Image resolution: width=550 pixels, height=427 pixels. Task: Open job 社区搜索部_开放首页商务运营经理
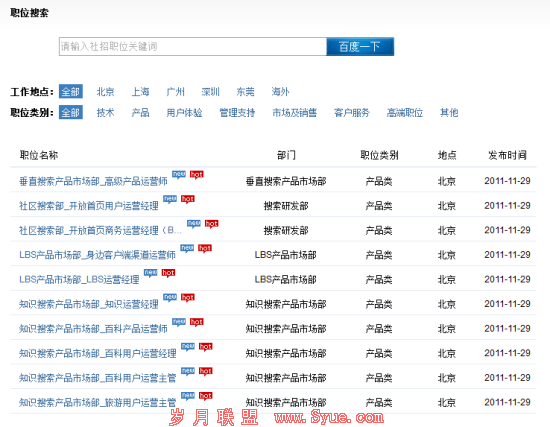[x=100, y=230]
